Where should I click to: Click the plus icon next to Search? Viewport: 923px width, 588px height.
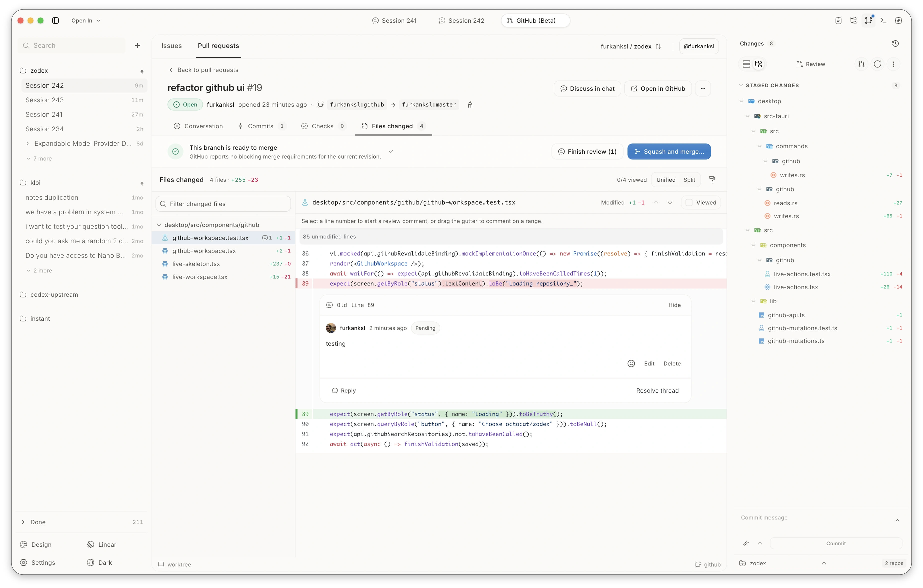click(x=137, y=45)
